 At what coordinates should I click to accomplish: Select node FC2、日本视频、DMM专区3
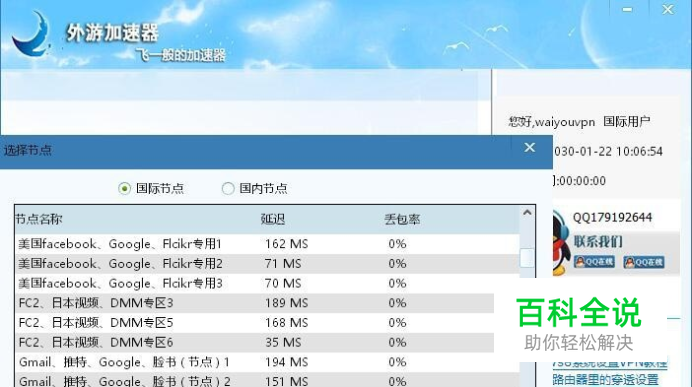tap(255, 303)
